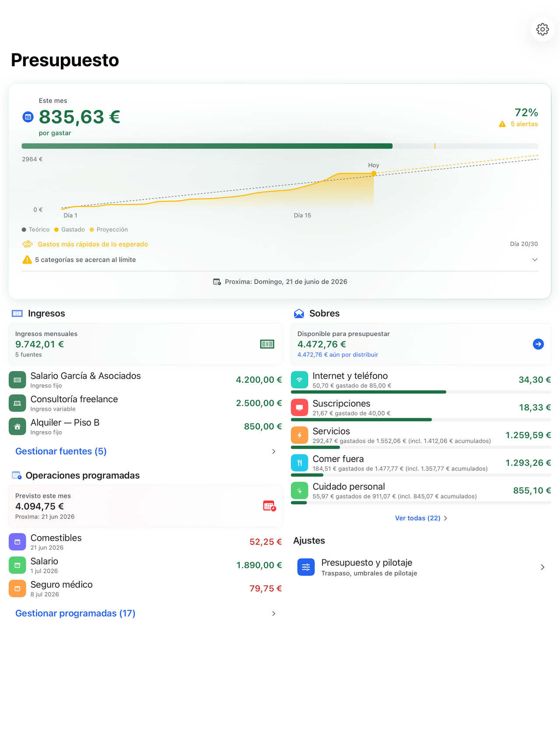The image size is (560, 747).
Task: Click the Consultoría freelance laptop icon
Action: pos(17,403)
